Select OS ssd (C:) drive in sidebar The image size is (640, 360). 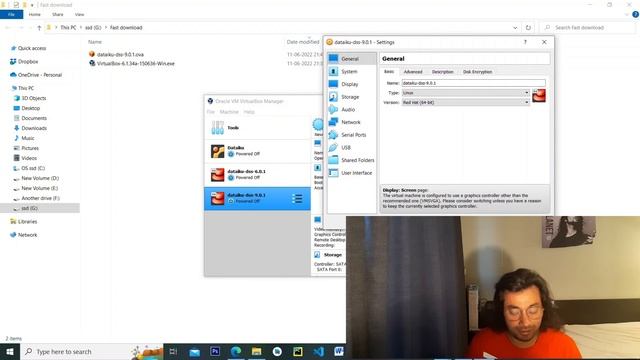(x=33, y=168)
